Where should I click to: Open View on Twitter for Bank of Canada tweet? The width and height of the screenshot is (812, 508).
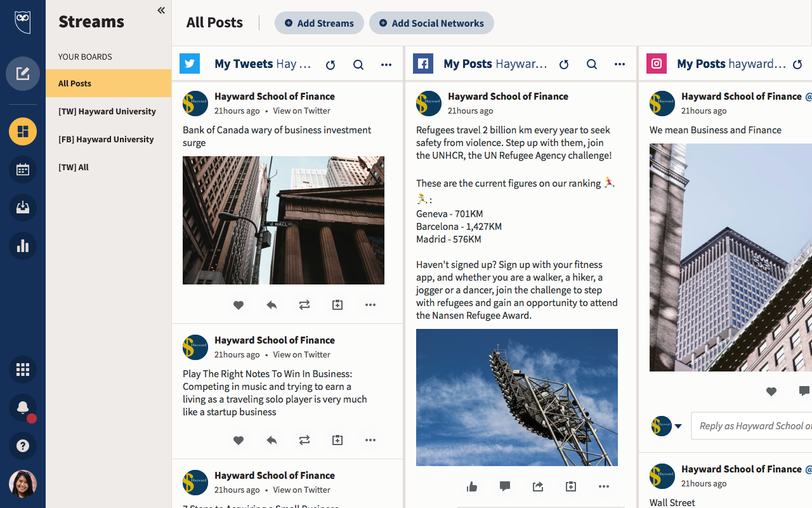pyautogui.click(x=302, y=110)
